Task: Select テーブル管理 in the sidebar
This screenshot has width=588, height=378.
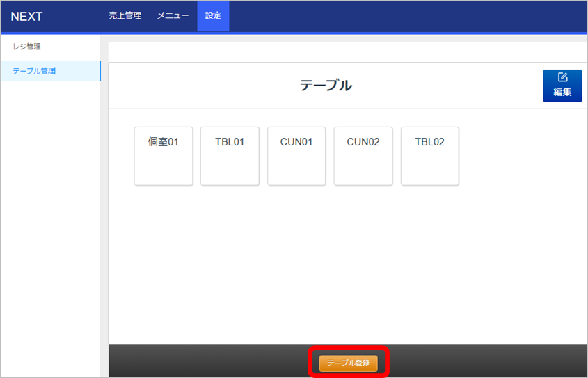Action: coord(34,71)
